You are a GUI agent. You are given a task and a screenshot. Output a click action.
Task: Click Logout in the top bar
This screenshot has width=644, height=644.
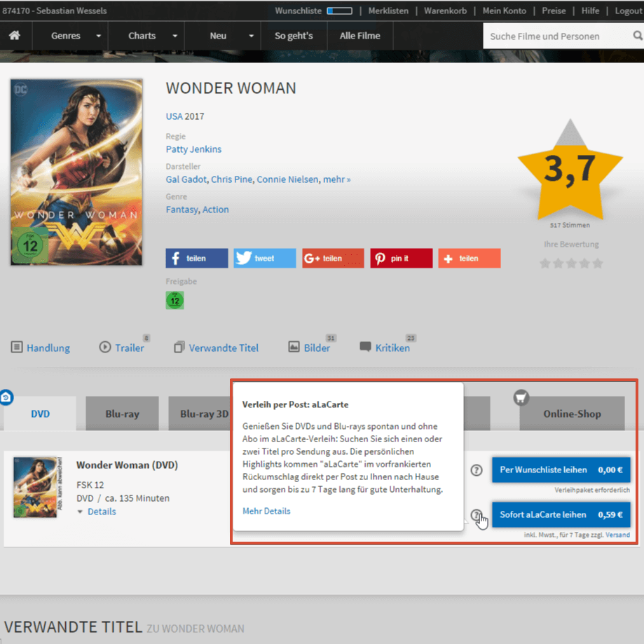pos(629,11)
